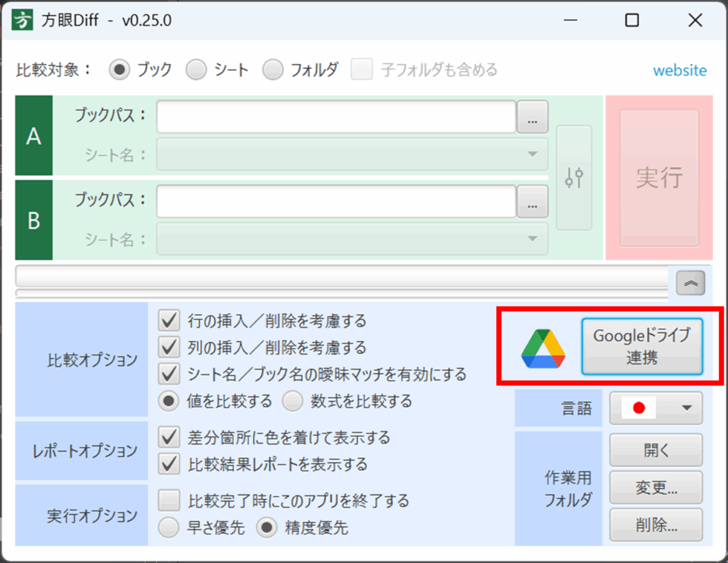Select the シート comparison target radio button
The width and height of the screenshot is (728, 563).
click(196, 70)
